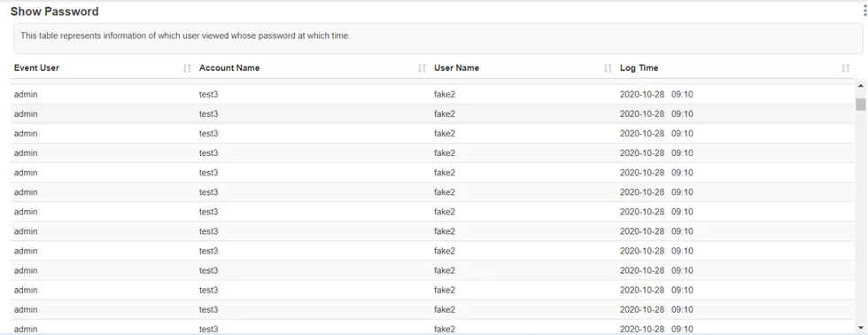Click the Show Password panel title
The width and height of the screenshot is (868, 335).
pyautogui.click(x=55, y=12)
